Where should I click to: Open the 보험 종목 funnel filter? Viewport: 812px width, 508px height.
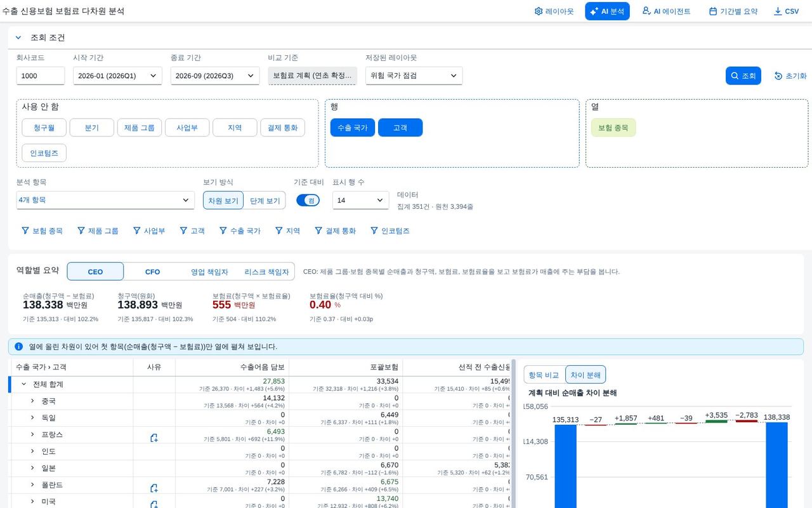[x=42, y=231]
